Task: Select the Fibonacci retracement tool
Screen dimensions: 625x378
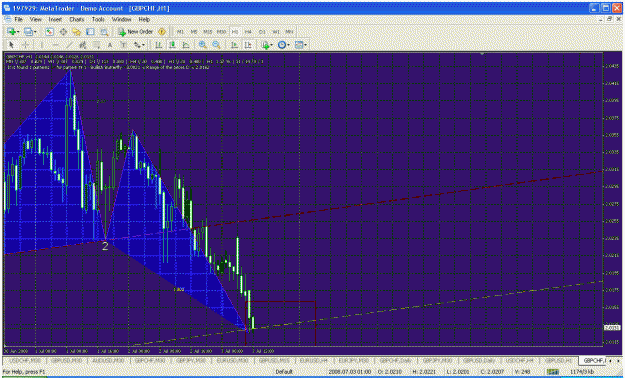Action: tap(96, 45)
